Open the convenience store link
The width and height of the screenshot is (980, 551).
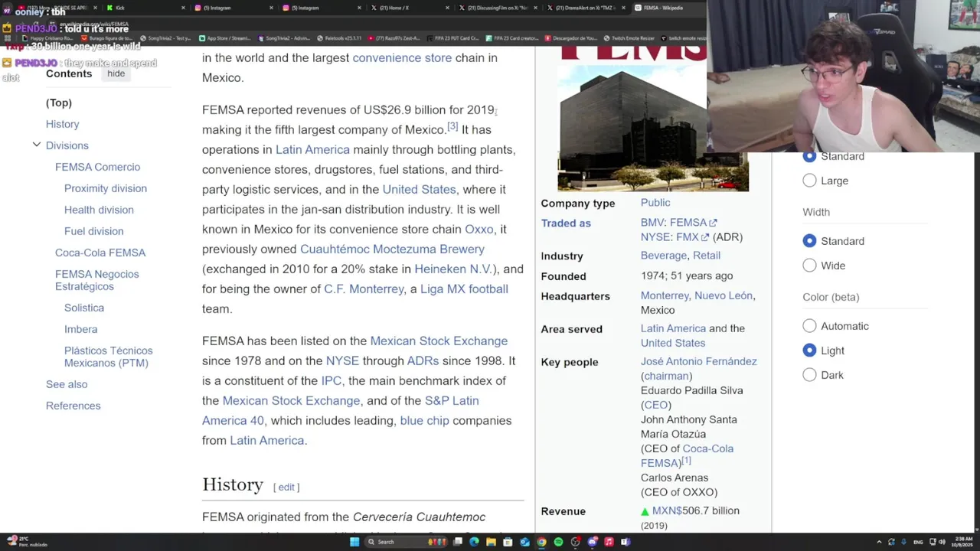[402, 57]
